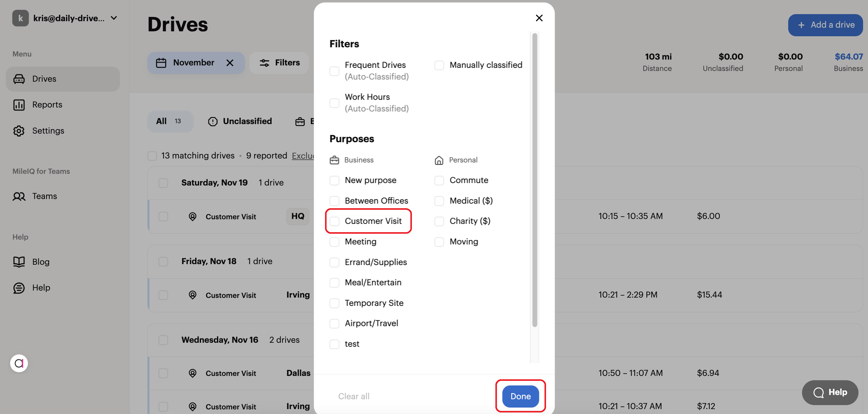The height and width of the screenshot is (414, 868).
Task: Switch to the All tab
Action: pos(169,121)
